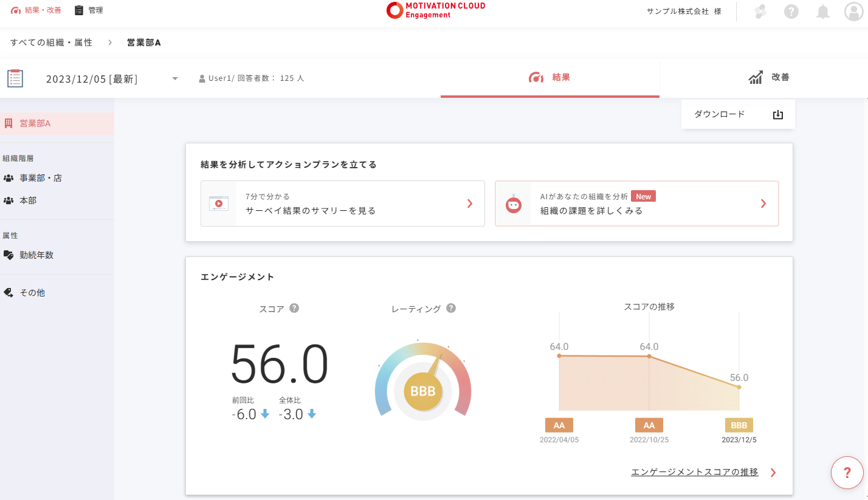Viewport: 868px width, 500px height.
Task: Open the floating red help button
Action: pos(847,473)
